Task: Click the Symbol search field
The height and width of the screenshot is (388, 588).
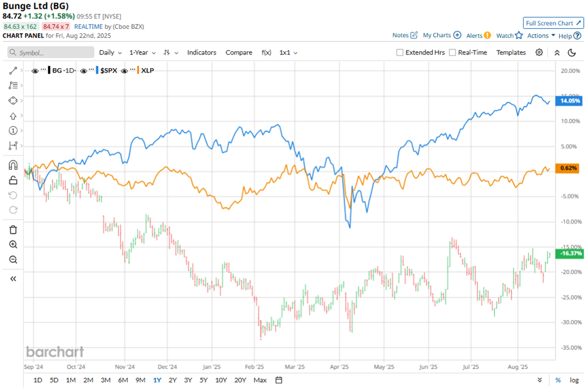Action: pyautogui.click(x=51, y=52)
